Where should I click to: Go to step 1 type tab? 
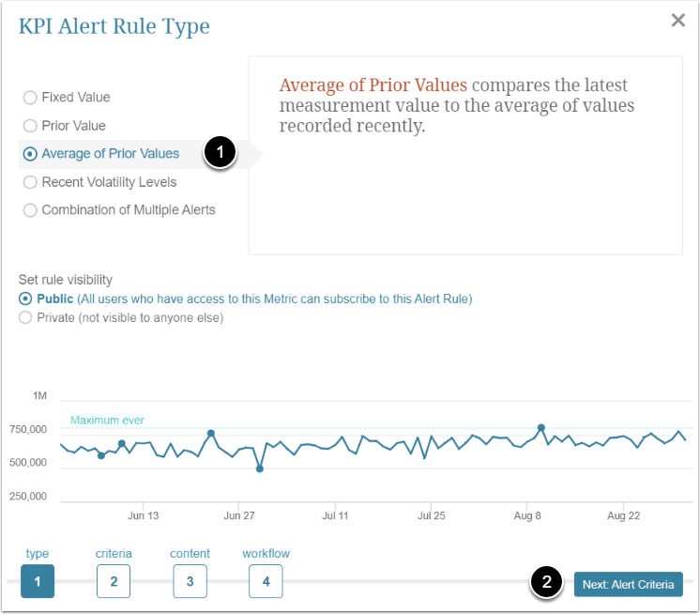click(38, 581)
